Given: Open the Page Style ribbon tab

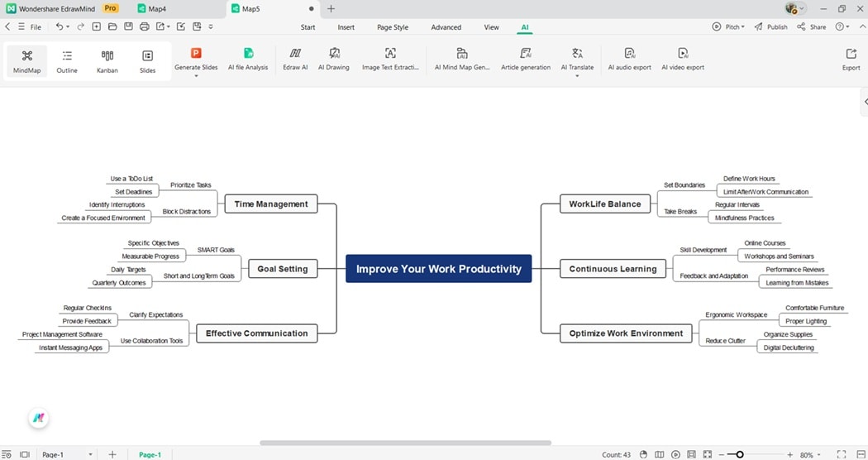Looking at the screenshot, I should [393, 27].
